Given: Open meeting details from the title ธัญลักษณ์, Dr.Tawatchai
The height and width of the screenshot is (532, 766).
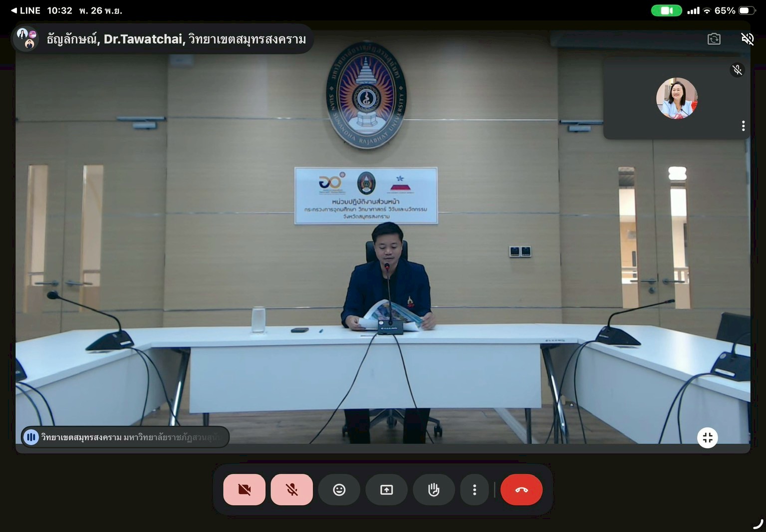Looking at the screenshot, I should [x=176, y=39].
